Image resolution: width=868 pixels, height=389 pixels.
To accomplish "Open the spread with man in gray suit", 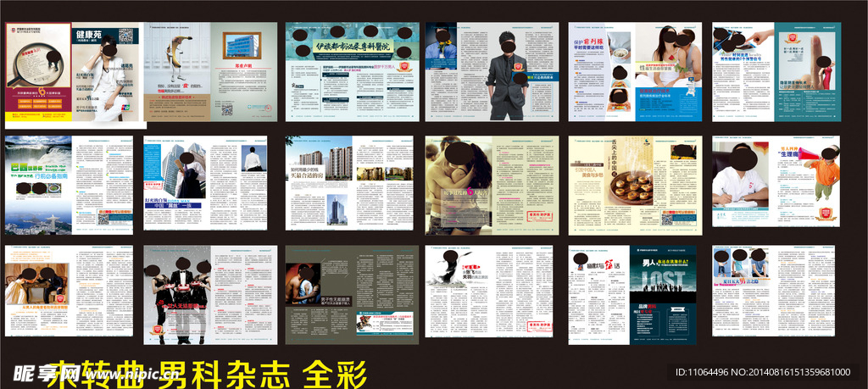I will 492,72.
